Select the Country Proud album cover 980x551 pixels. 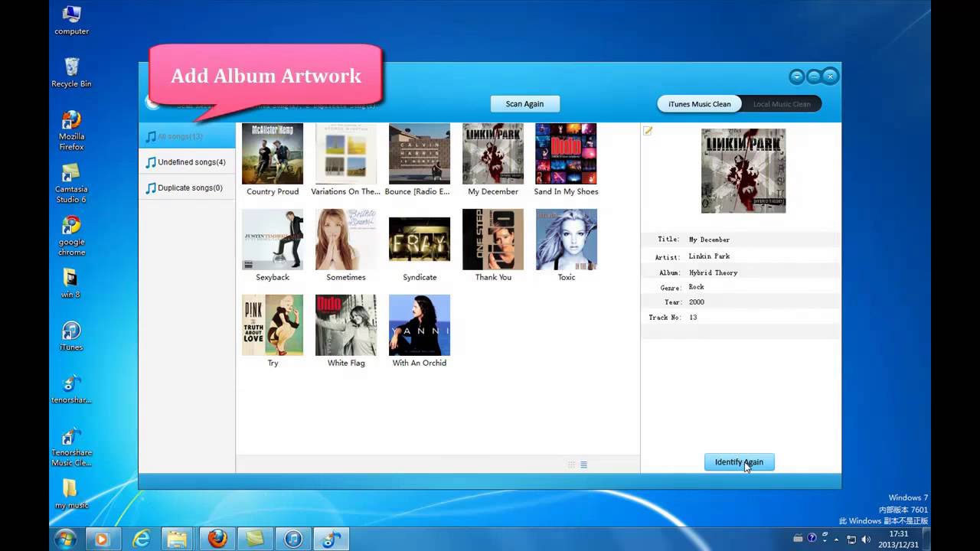[273, 154]
